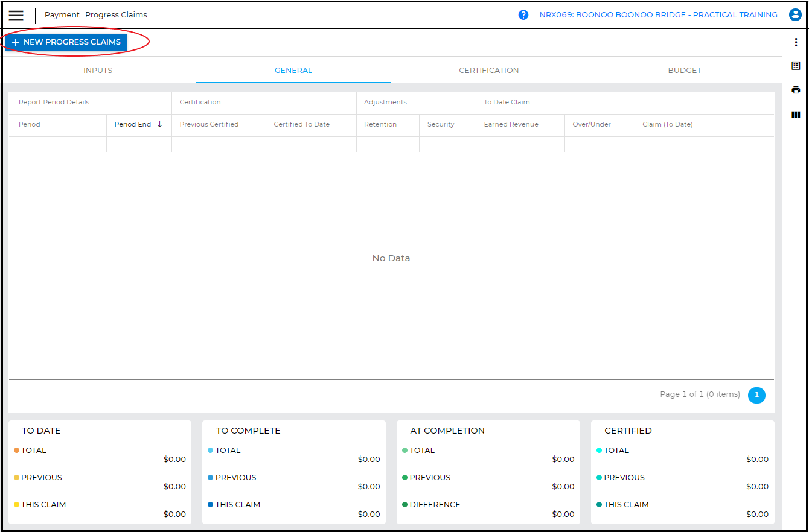
Task: Switch to the Inputs tab
Action: [98, 71]
